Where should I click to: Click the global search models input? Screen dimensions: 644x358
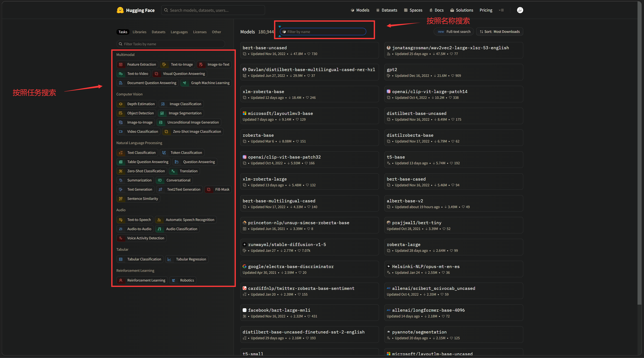click(213, 10)
